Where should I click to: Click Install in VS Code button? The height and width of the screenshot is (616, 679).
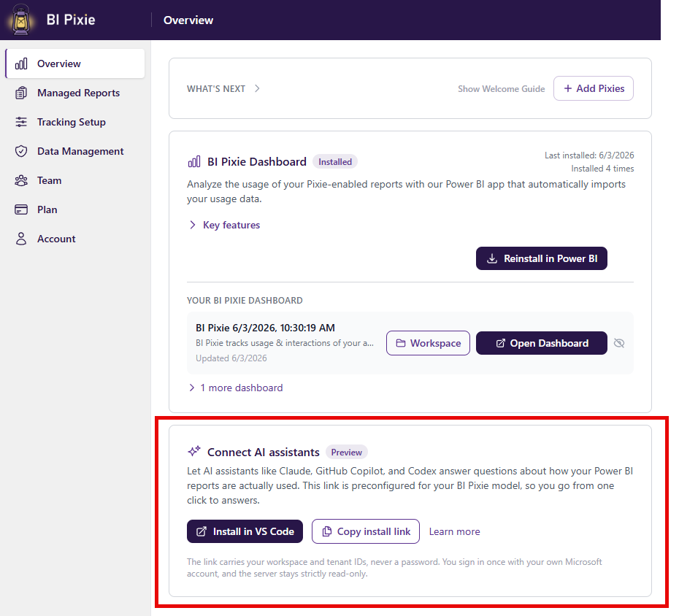(245, 531)
